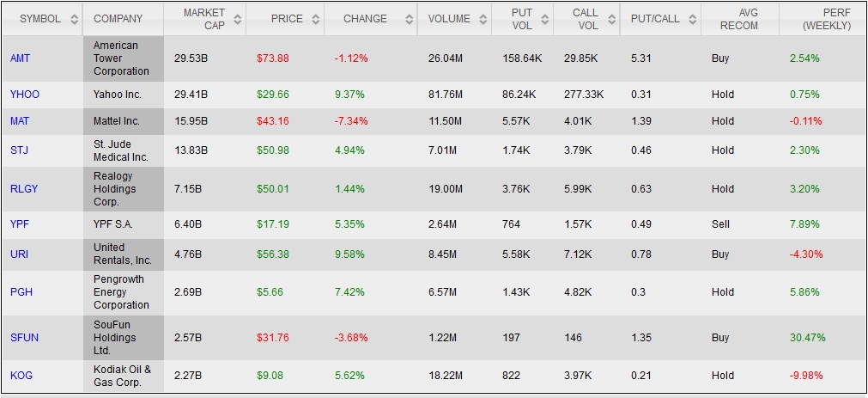
Task: Click the 7.89% weekly performance value
Action: coord(804,224)
